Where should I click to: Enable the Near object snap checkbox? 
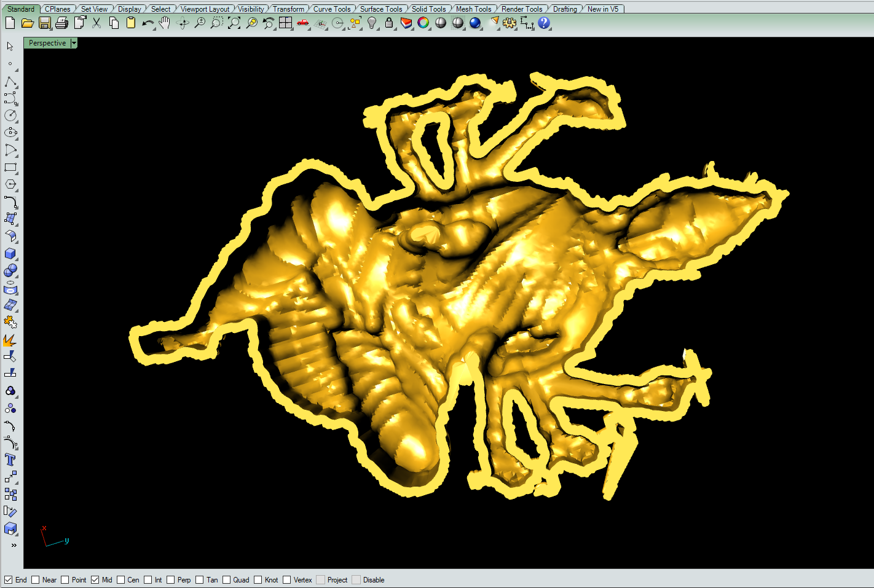(x=35, y=579)
